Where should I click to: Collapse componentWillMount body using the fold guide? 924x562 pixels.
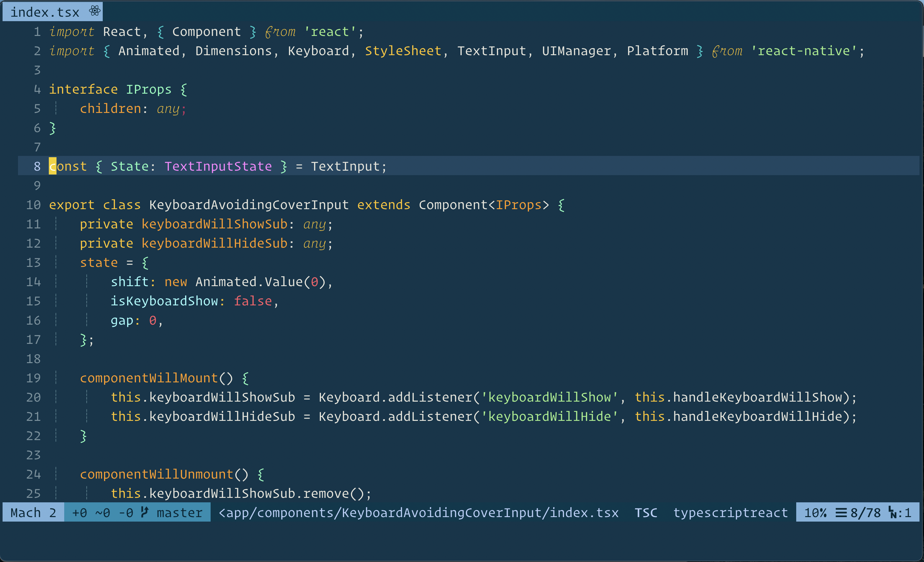pyautogui.click(x=87, y=406)
